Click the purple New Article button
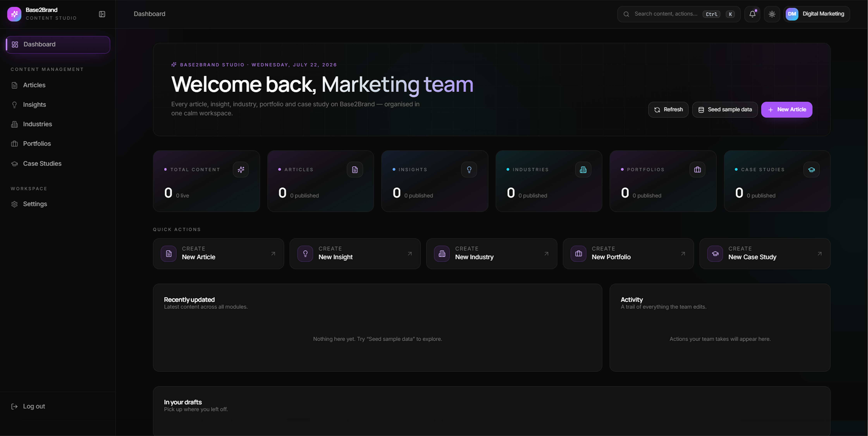868x436 pixels. point(786,110)
